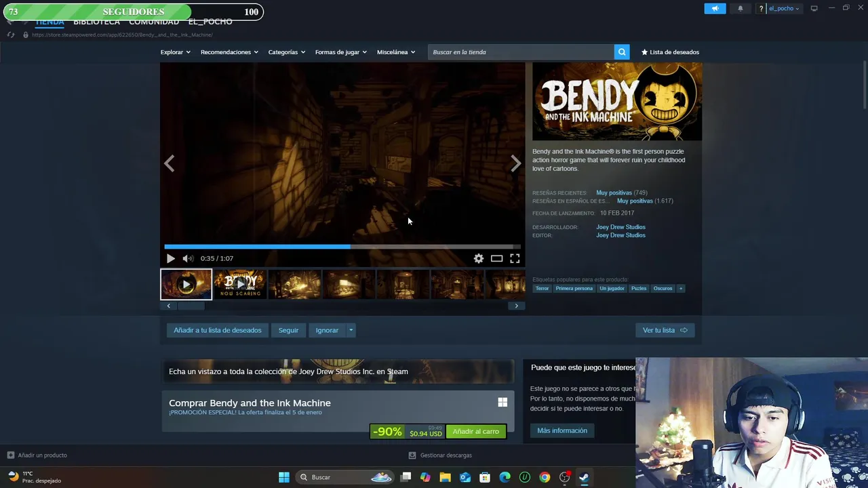Open OBS Studio from taskbar
This screenshot has width=868, height=488.
tap(564, 477)
